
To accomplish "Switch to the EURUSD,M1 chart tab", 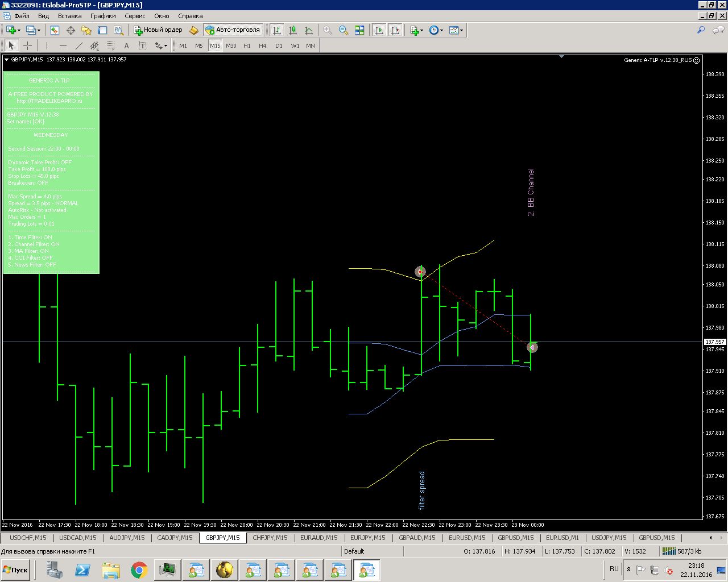I will point(562,538).
